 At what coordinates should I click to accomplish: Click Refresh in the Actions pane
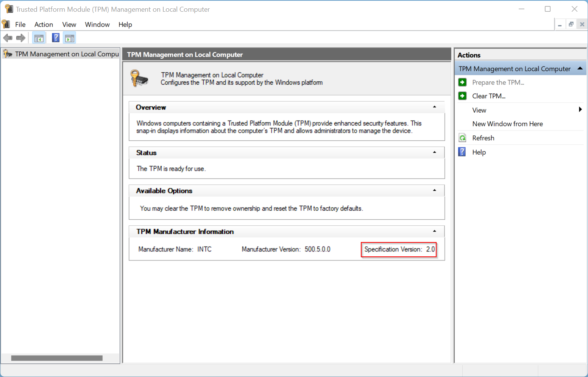click(x=483, y=138)
